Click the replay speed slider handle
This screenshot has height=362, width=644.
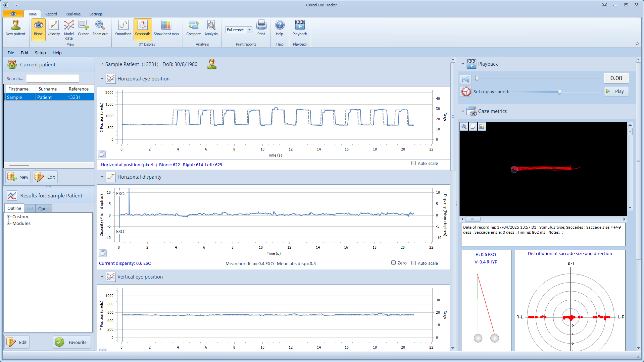click(559, 92)
